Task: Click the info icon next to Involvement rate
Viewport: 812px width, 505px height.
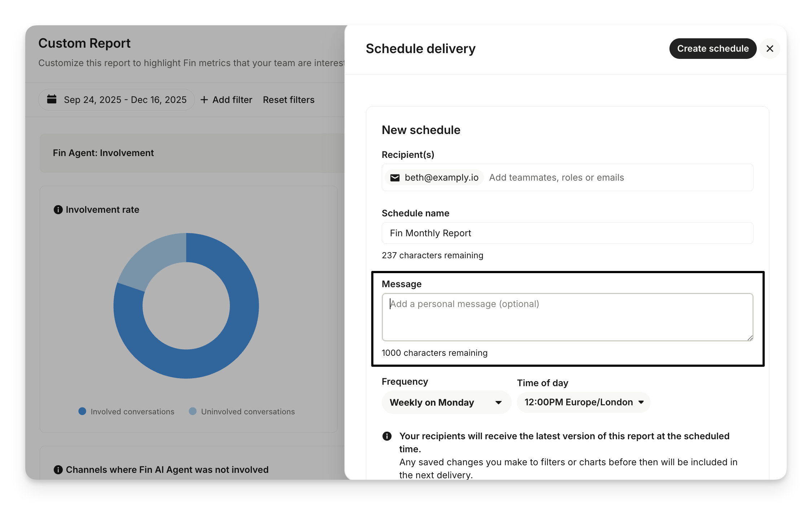Action: tap(58, 210)
